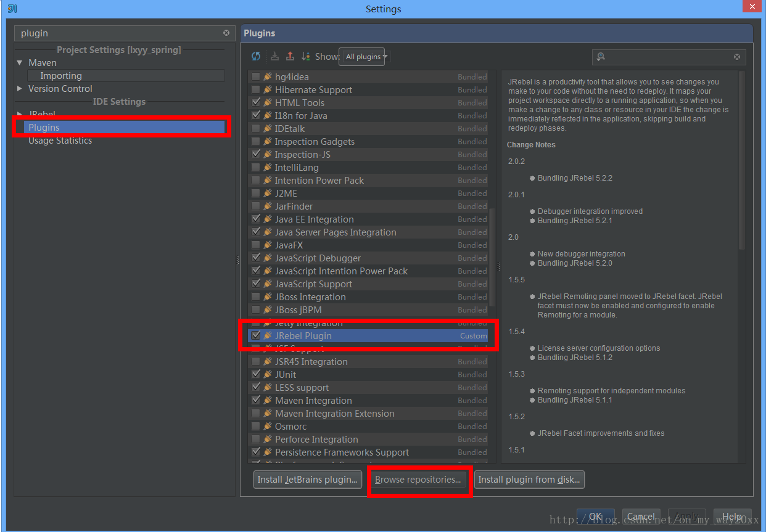Select the JavaScript Debugger row
The image size is (766, 532).
tap(368, 258)
